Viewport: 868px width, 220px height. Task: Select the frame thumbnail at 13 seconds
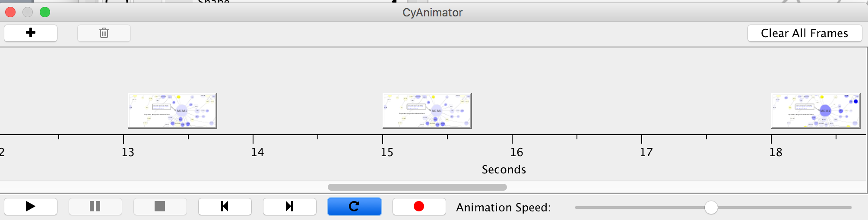[172, 111]
